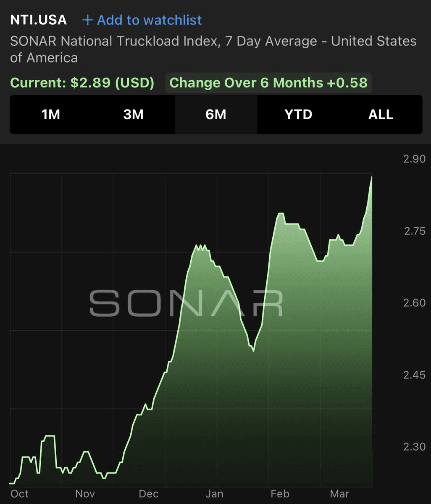Click the NTI.USA ticker symbol
The width and height of the screenshot is (431, 504).
(38, 20)
